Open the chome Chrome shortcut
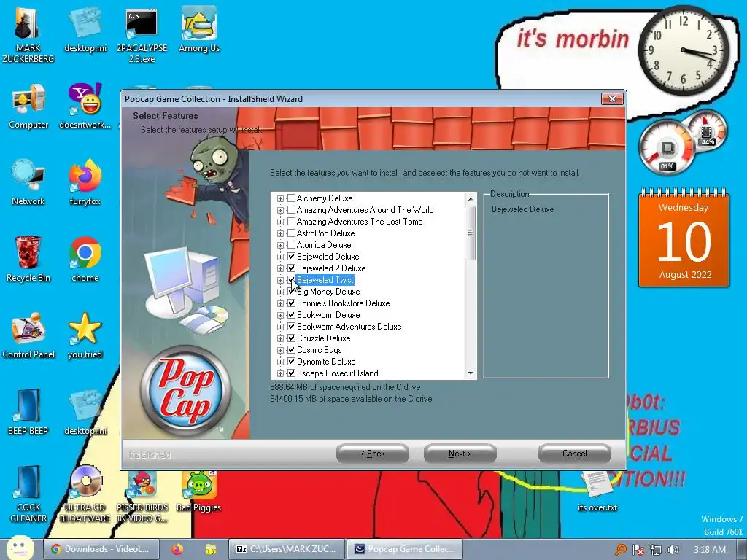Screen dimensions: 747x560 85,260
